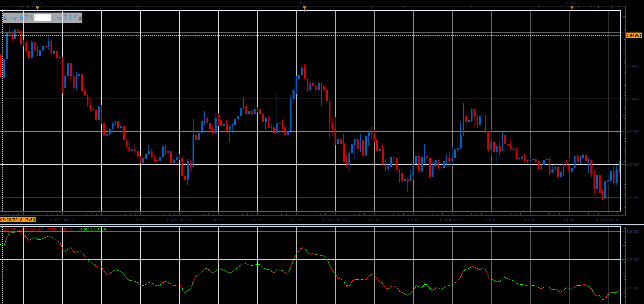This screenshot has width=644, height=304.
Task: Click the DELTA_JS(GBP/NZD) indicator title
Action: [x=23, y=229]
